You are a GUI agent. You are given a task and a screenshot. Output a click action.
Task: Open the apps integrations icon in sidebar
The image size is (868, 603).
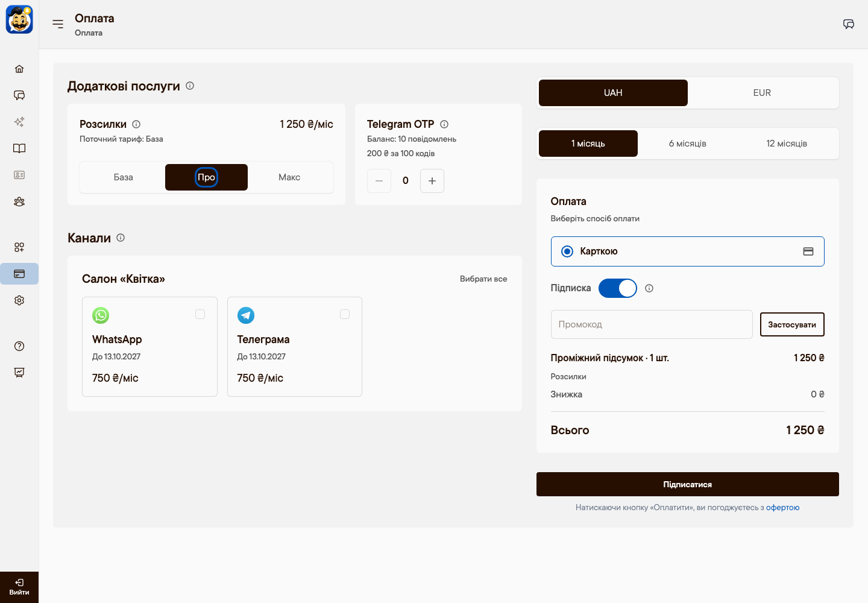tap(19, 247)
